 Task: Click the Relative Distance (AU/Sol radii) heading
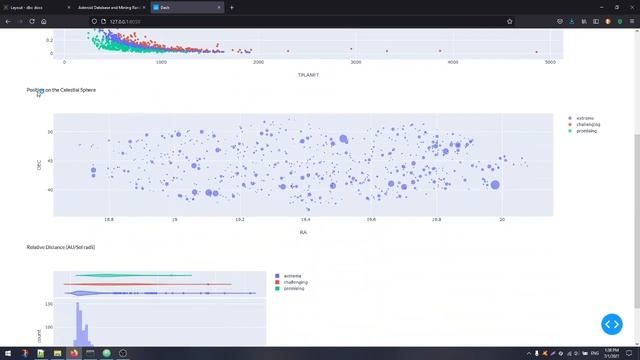point(61,247)
